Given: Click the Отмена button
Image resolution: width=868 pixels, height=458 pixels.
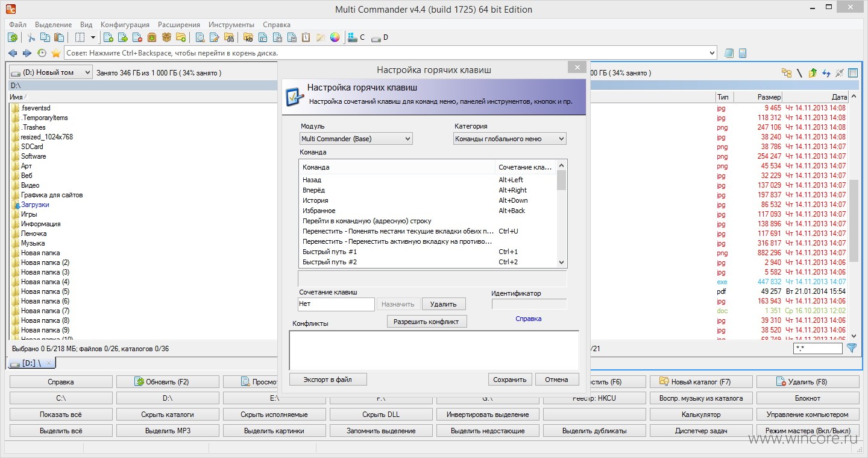Looking at the screenshot, I should click(557, 380).
